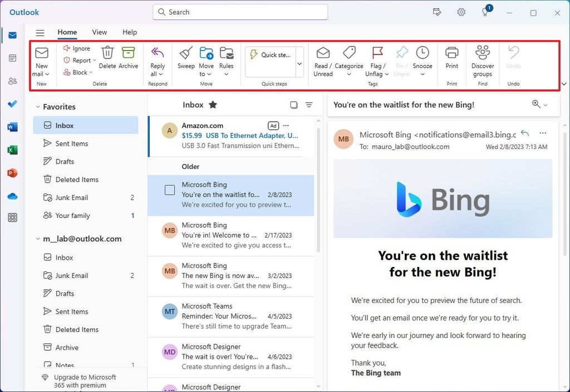Click the Print icon
Image resolution: width=570 pixels, height=392 pixels.
point(451,58)
